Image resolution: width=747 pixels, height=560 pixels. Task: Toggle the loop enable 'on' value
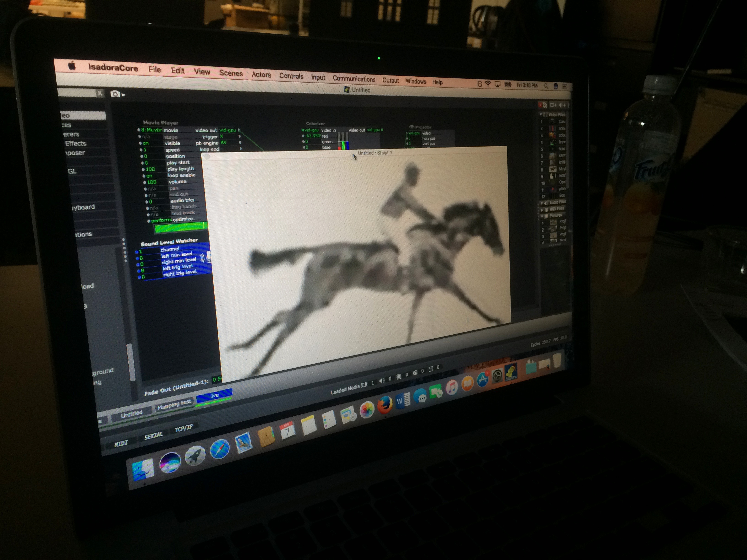pos(149,176)
